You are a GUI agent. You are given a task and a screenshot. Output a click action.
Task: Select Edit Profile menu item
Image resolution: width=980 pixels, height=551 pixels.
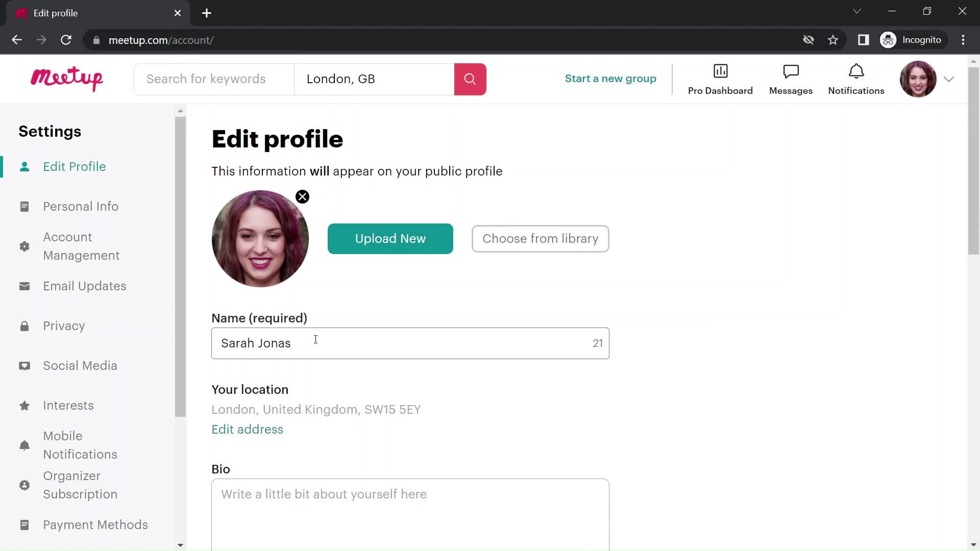pyautogui.click(x=75, y=166)
